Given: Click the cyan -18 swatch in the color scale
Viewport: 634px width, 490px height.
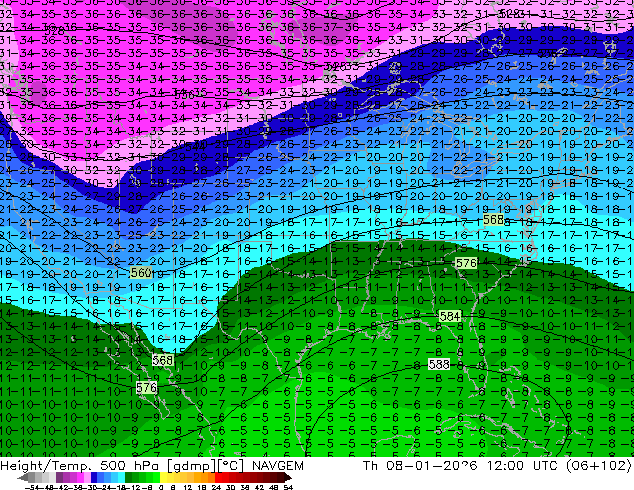Looking at the screenshot, I should (122, 477).
